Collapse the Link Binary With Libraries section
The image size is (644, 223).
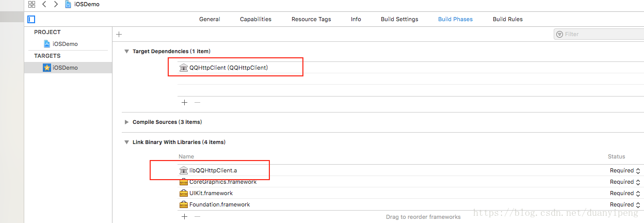[x=126, y=142]
